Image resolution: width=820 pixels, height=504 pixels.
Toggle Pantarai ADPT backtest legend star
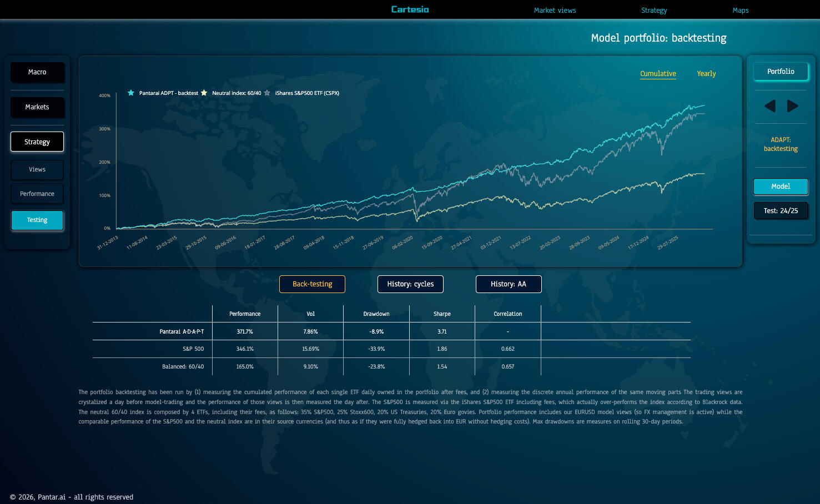click(131, 93)
